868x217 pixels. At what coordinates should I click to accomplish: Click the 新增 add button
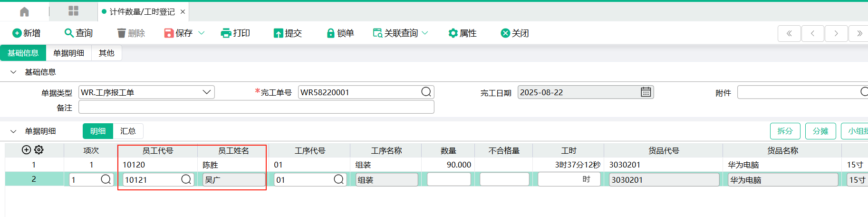(x=27, y=33)
